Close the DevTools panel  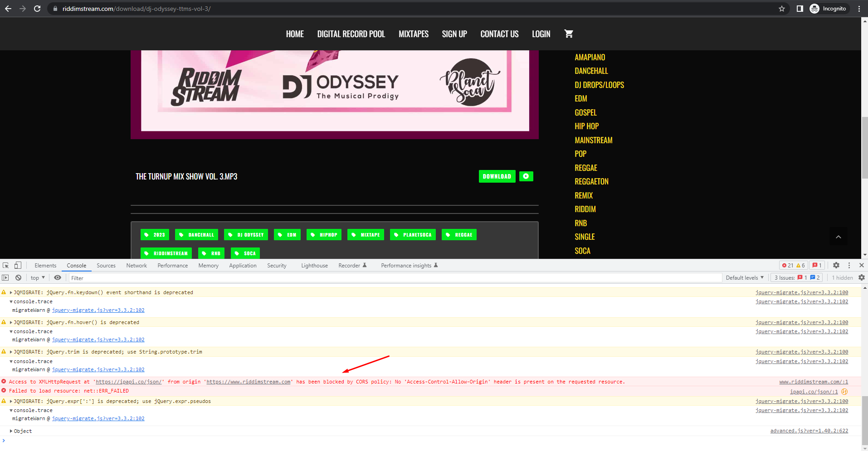click(862, 266)
